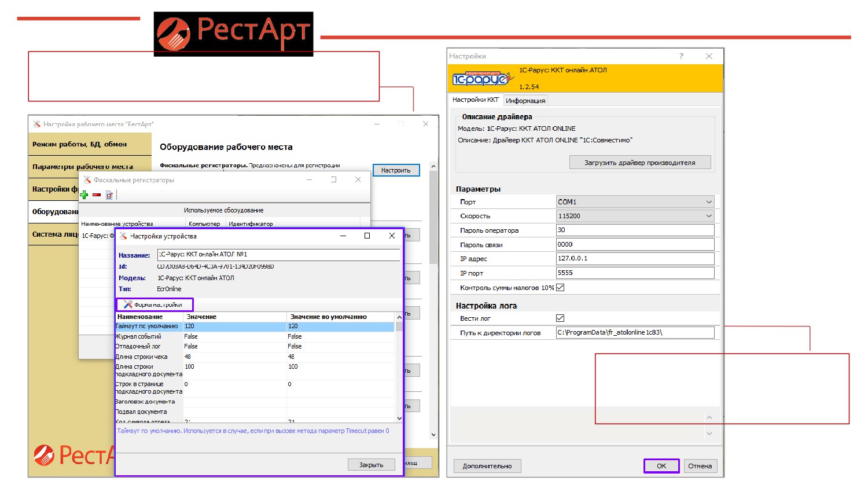Click the Значение по умолчанию column header
Screen dimensions: 868x488
click(341, 317)
